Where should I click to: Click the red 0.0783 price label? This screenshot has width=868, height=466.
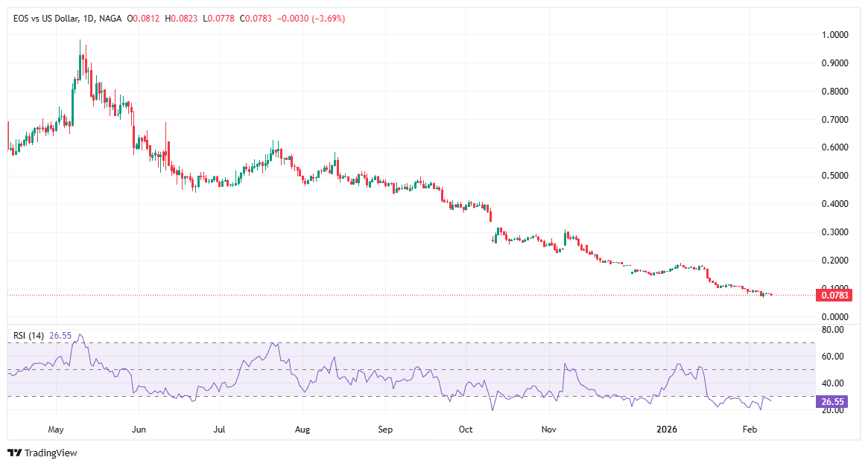click(x=832, y=296)
